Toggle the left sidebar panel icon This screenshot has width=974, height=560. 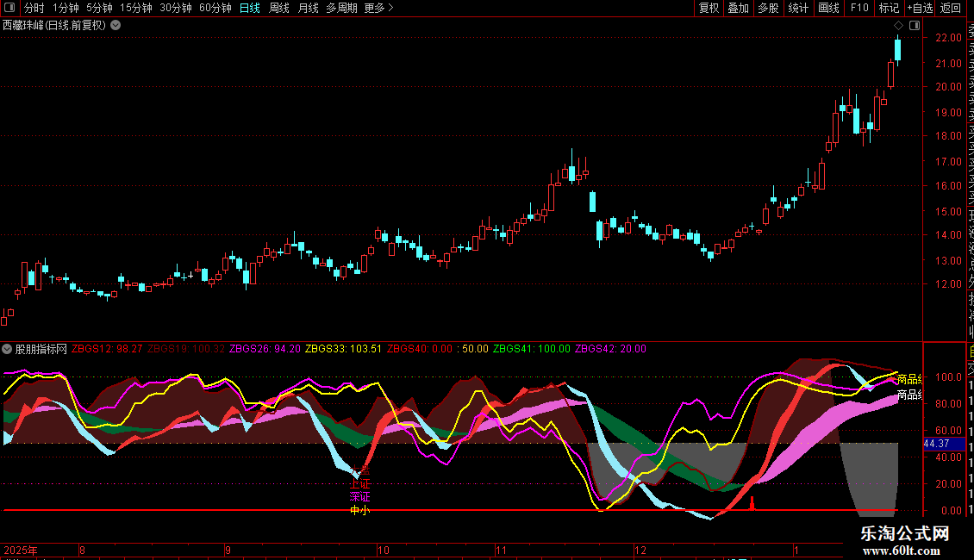click(10, 9)
